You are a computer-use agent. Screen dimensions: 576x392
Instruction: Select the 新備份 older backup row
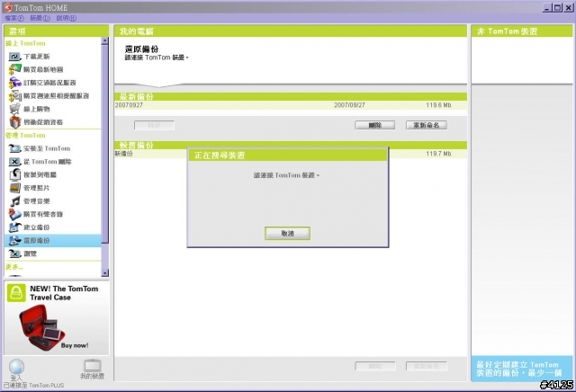[x=291, y=154]
